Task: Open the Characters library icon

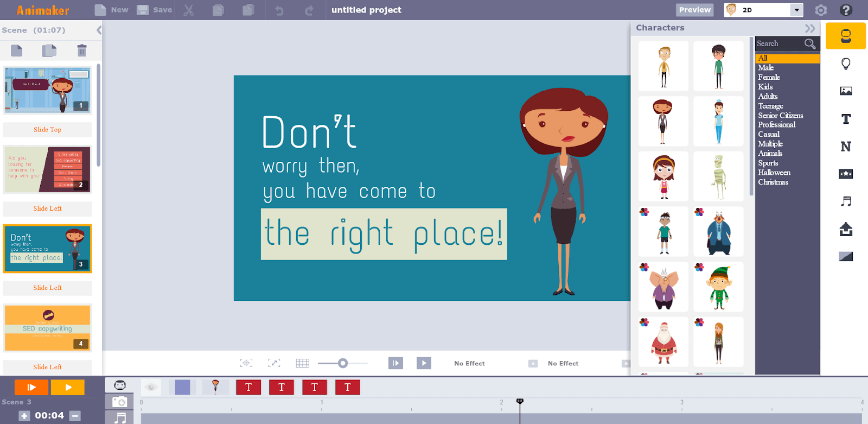Action: coord(845,36)
